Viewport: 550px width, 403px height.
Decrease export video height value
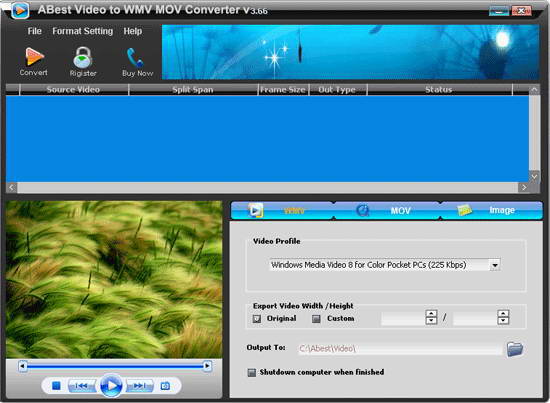(503, 321)
